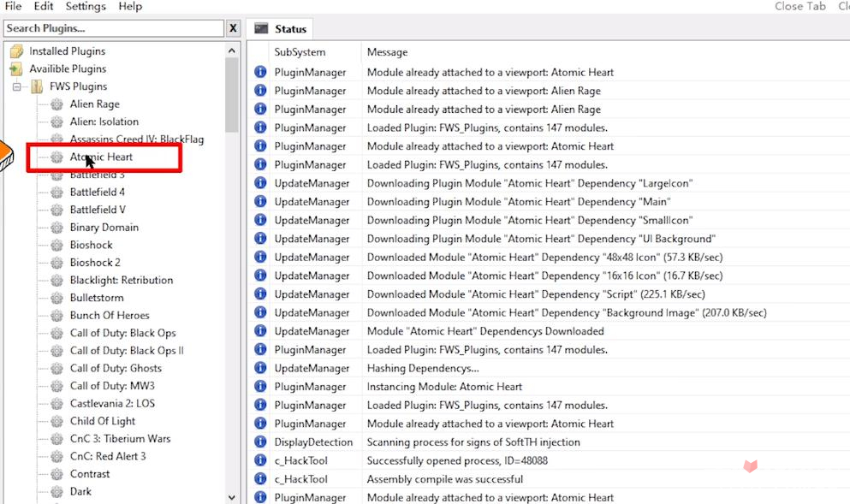This screenshot has height=504, width=850.
Task: Select Call of Duty: Ghosts plugin
Action: [x=116, y=368]
